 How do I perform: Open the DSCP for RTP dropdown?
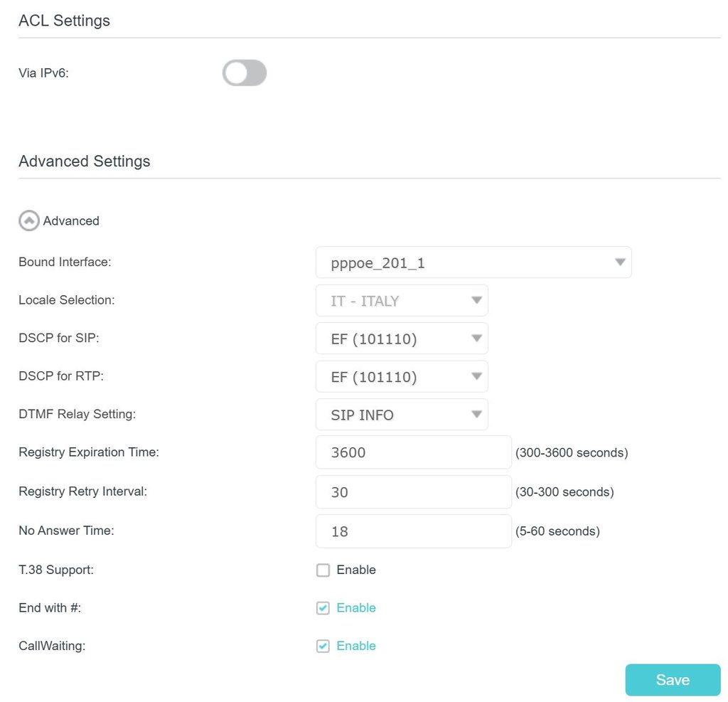[402, 377]
